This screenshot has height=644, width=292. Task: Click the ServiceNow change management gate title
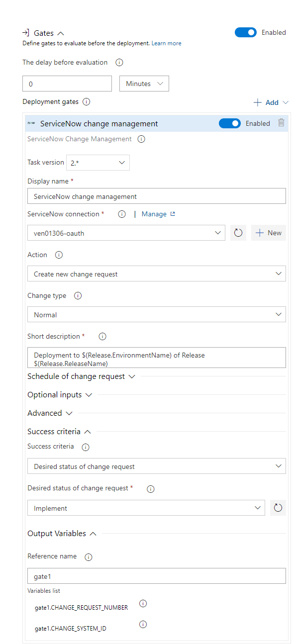tap(99, 123)
